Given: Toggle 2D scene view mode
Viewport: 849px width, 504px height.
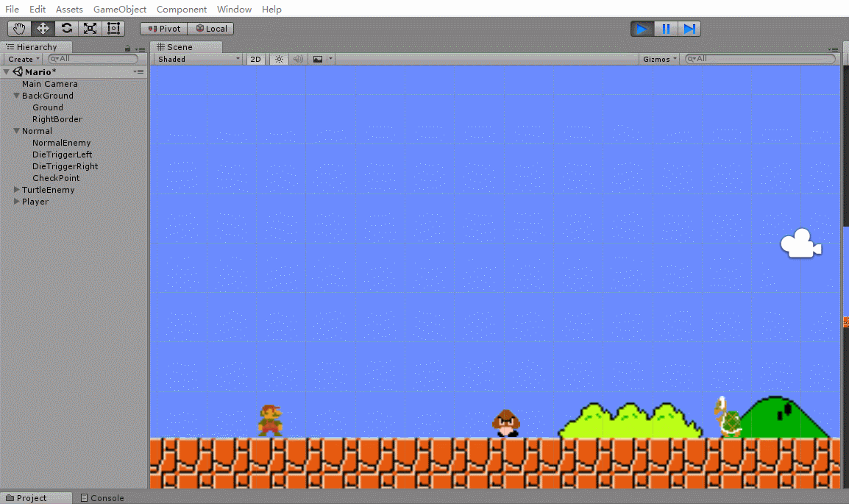Looking at the screenshot, I should (255, 59).
